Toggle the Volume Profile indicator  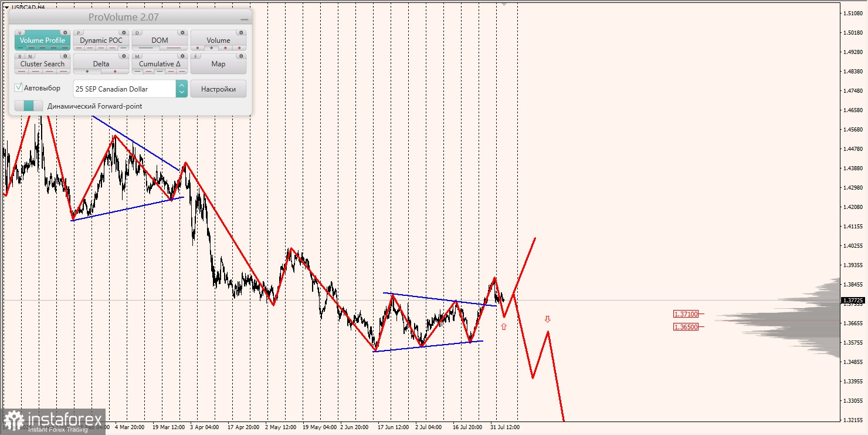coord(42,40)
